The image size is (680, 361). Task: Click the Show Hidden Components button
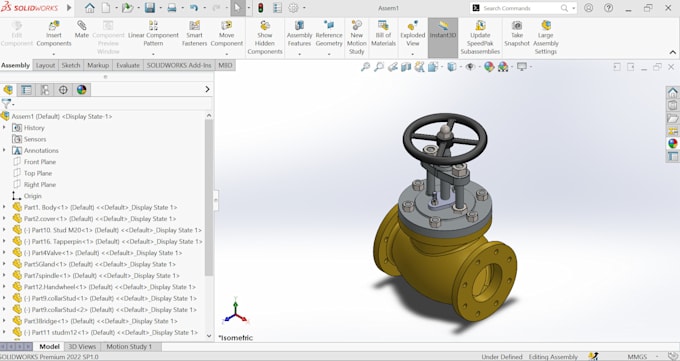265,38
